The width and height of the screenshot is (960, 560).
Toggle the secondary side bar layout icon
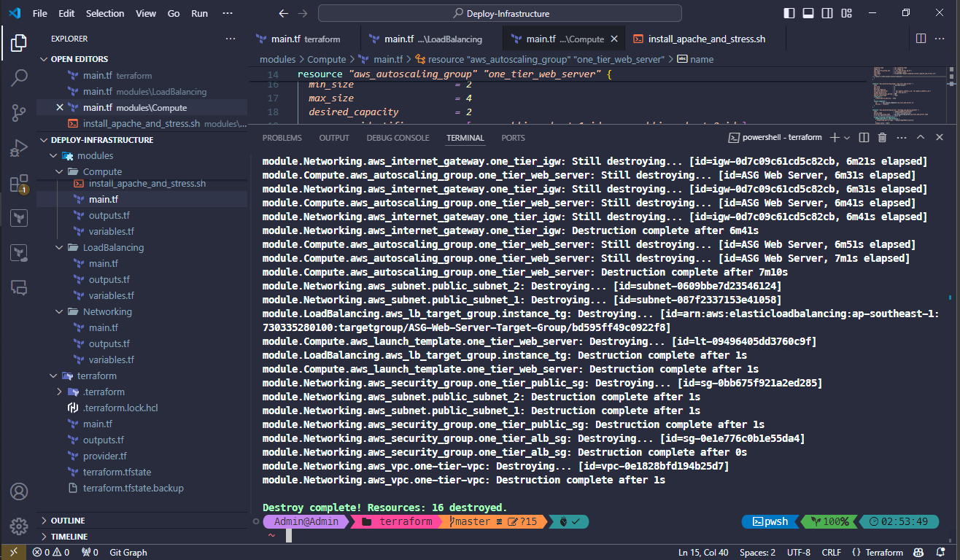pyautogui.click(x=827, y=13)
